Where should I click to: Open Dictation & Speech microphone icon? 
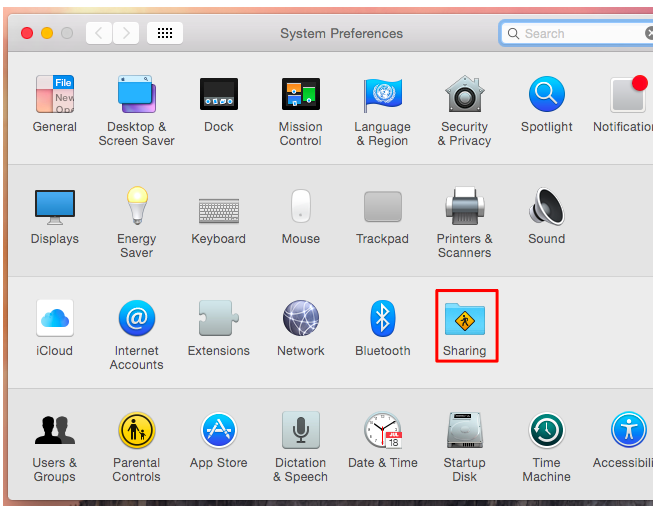(301, 430)
